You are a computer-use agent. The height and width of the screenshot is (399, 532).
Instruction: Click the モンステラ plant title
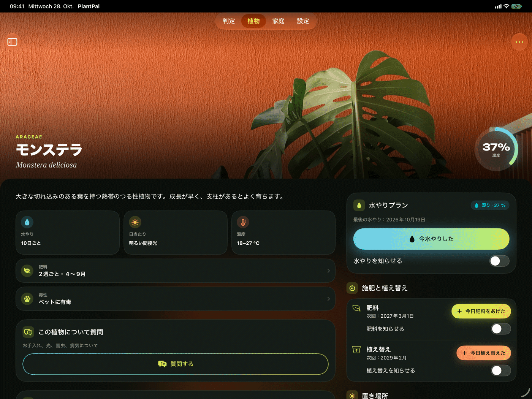(x=49, y=150)
